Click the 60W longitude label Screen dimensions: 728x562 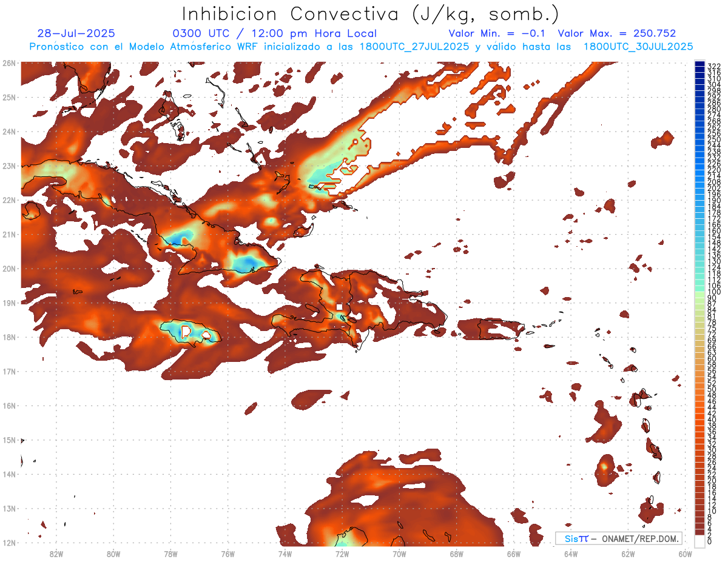tap(686, 554)
